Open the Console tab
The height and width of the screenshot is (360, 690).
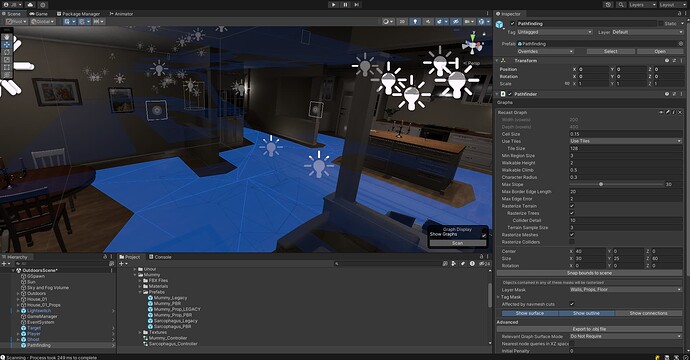coord(160,257)
